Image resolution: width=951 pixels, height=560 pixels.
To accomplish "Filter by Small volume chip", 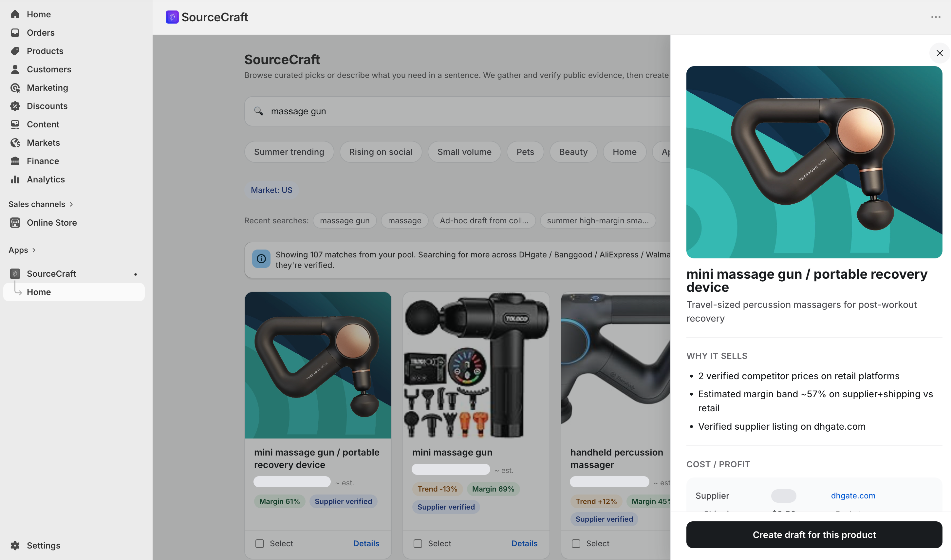I will tap(464, 152).
